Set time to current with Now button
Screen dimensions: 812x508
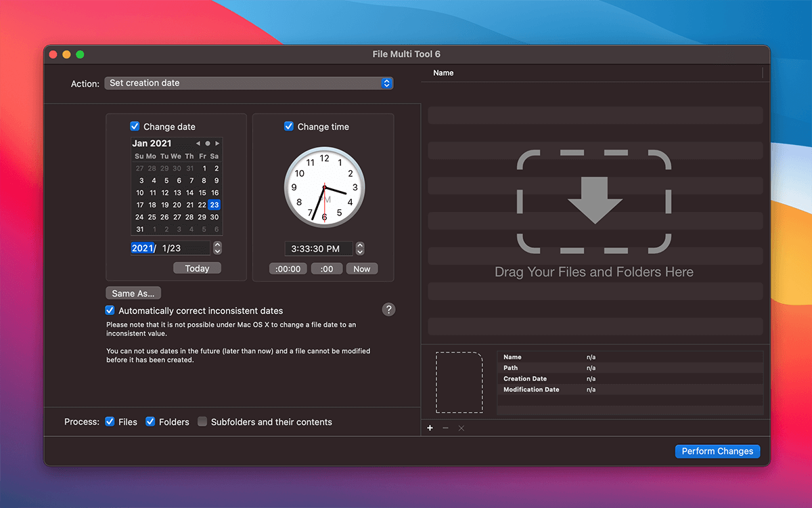(362, 269)
